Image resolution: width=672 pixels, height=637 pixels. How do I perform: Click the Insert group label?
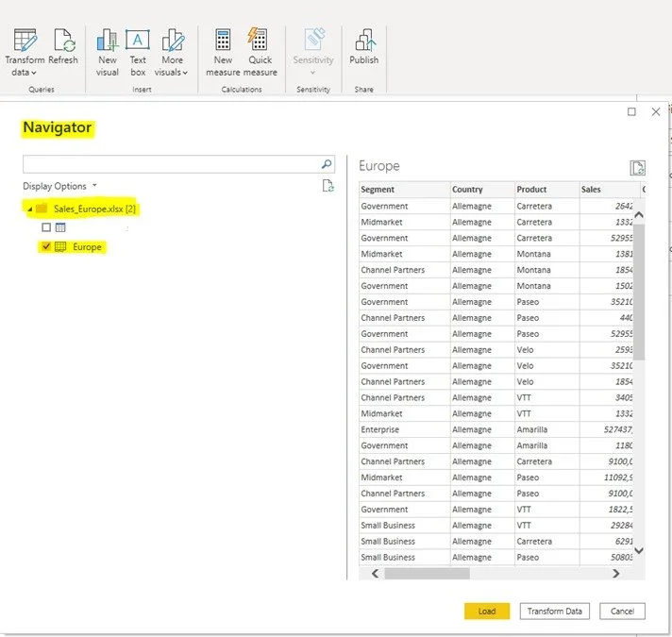pyautogui.click(x=142, y=90)
